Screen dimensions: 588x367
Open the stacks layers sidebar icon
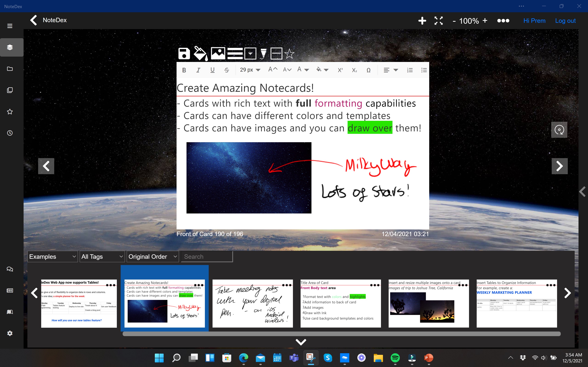coord(10,47)
